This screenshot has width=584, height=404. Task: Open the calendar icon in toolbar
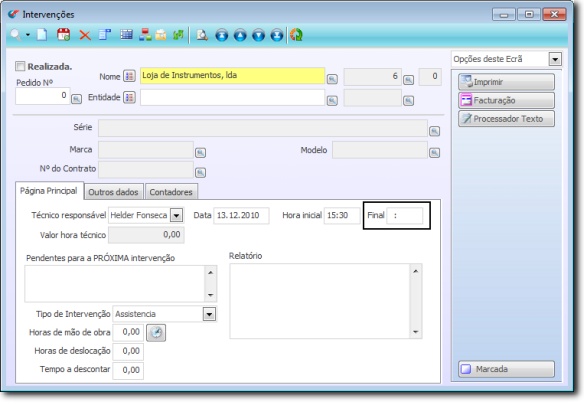coord(63,35)
